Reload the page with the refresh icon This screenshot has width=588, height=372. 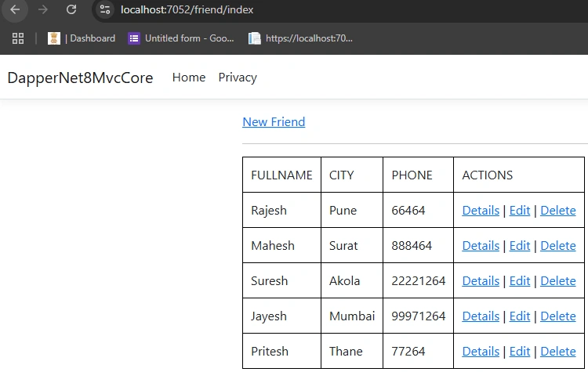[71, 9]
